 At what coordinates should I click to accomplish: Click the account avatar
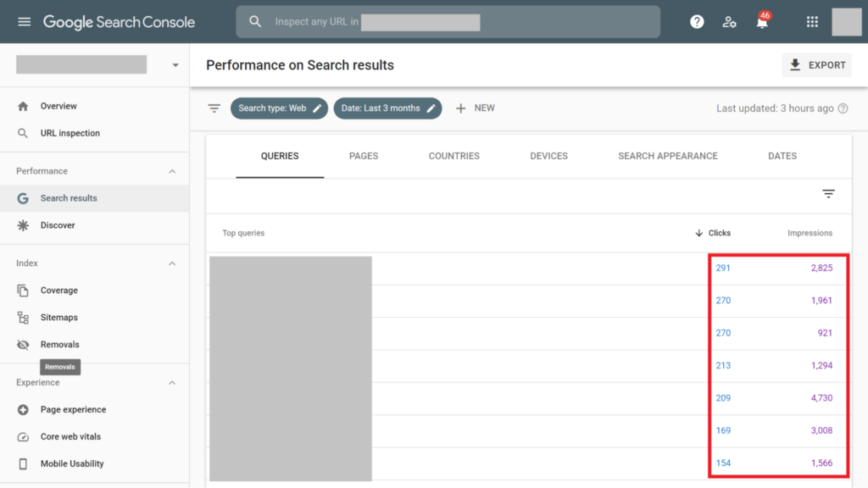click(847, 21)
